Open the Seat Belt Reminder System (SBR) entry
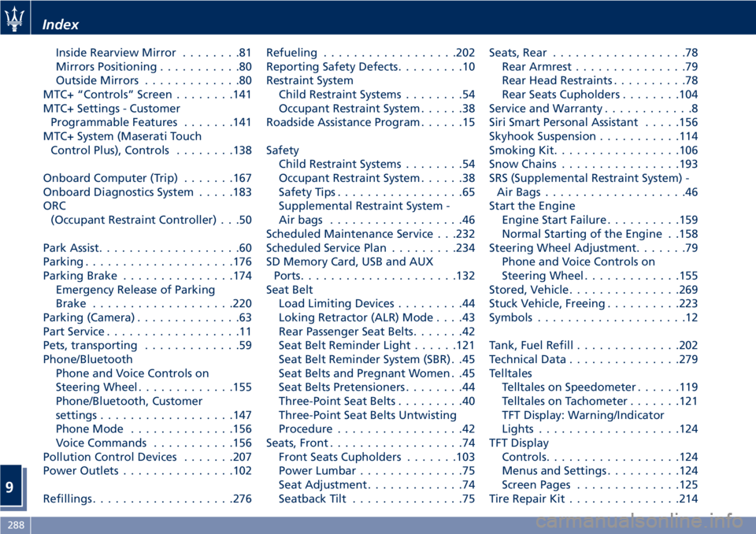Viewport: 756px width, 534px height. click(376, 359)
